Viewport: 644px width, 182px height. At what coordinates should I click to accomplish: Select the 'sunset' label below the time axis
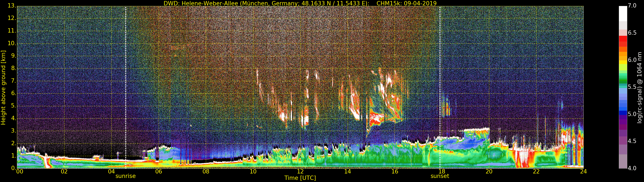tap(440, 176)
